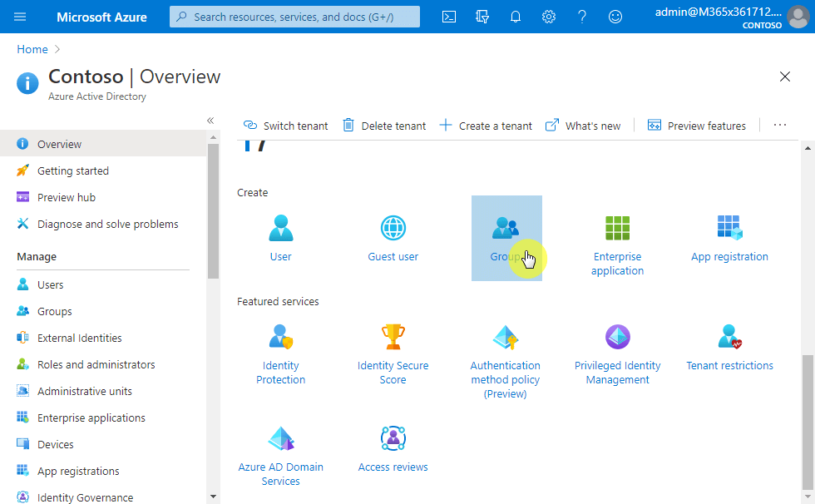Open Azure AD Domain Services tile
Screen dimensions: 815x504
coord(281,457)
